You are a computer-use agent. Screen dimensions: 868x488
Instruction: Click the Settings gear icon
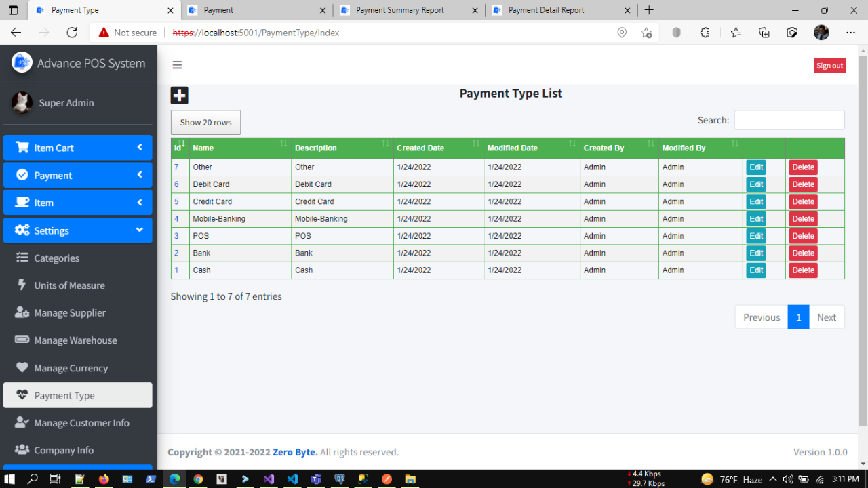coord(21,230)
